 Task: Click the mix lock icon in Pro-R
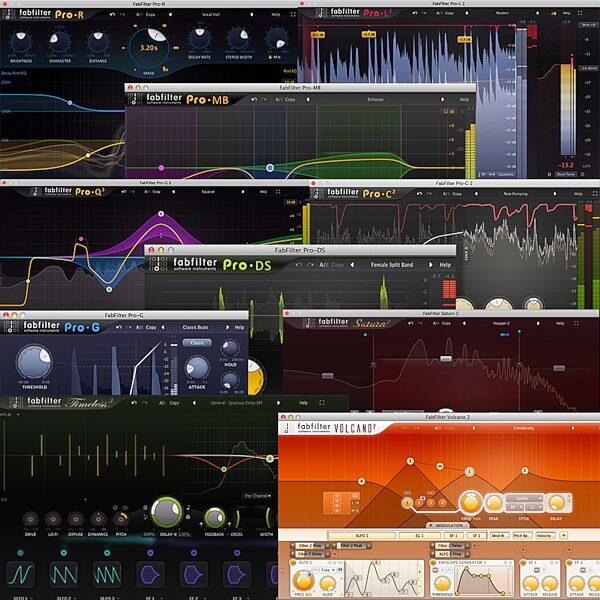(x=271, y=57)
